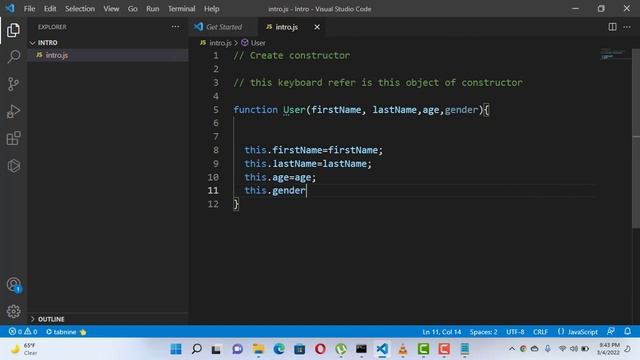Open the Search view icon
The height and width of the screenshot is (360, 640).
(13, 57)
